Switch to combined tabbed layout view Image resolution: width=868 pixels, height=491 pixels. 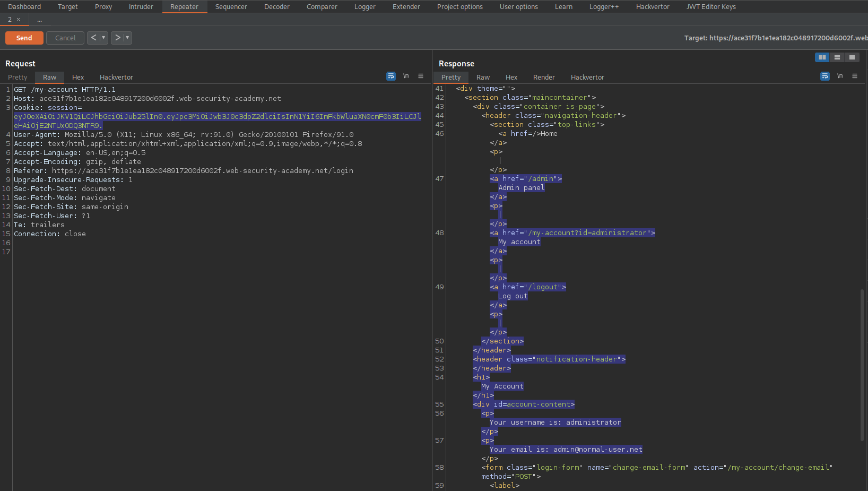tap(852, 57)
